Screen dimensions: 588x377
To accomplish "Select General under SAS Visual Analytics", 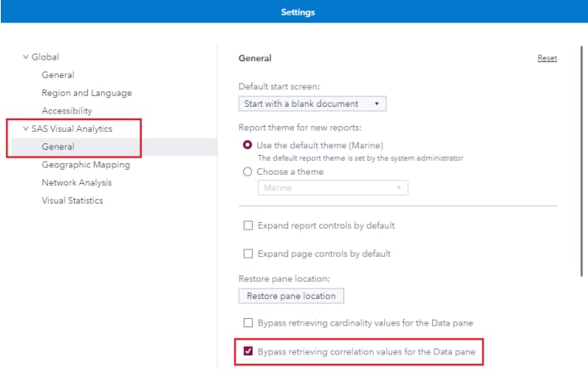I will coord(58,147).
